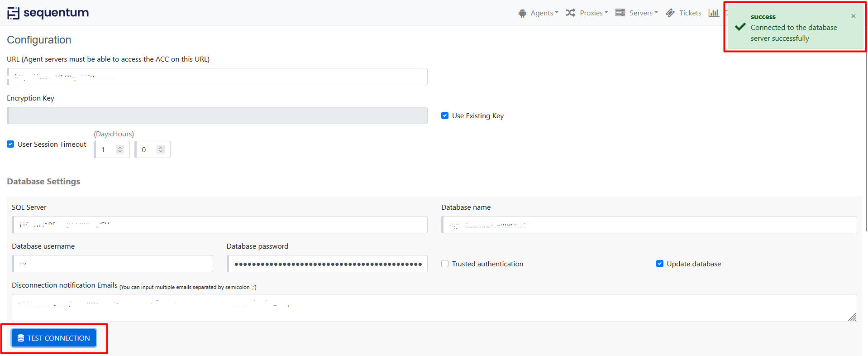Click the Agents android icon
The width and height of the screenshot is (868, 356).
tap(522, 13)
